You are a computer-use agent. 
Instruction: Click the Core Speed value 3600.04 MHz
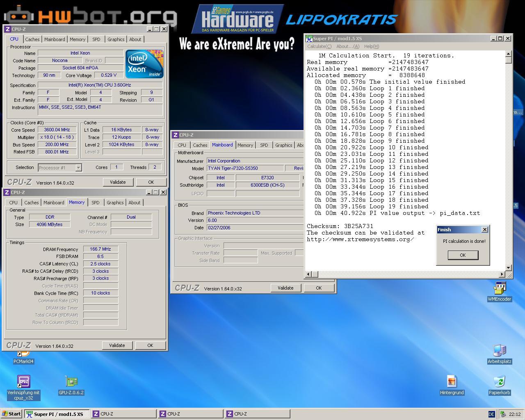(57, 130)
